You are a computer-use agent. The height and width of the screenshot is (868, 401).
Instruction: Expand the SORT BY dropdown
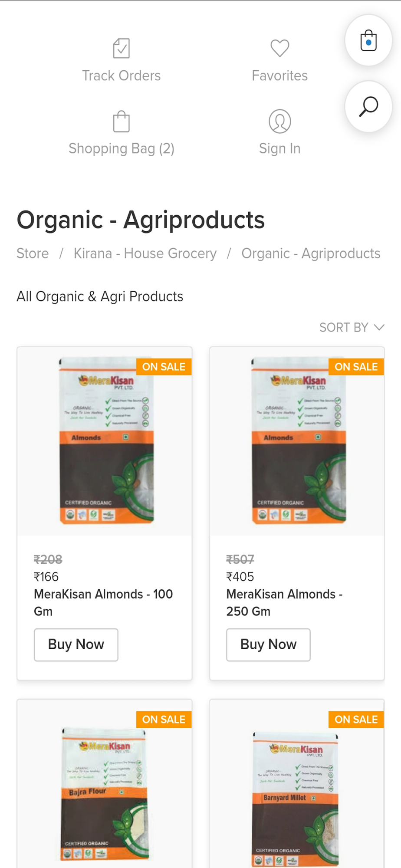(x=352, y=327)
